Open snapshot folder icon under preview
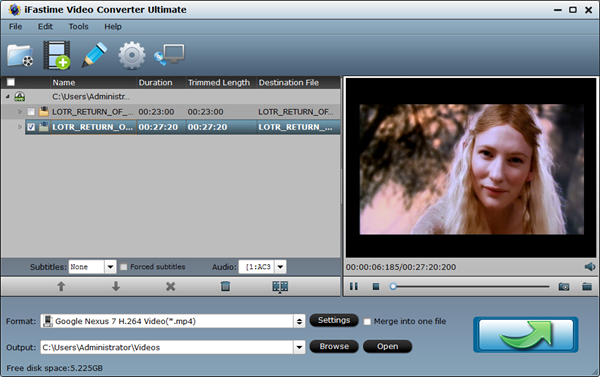 click(x=587, y=286)
